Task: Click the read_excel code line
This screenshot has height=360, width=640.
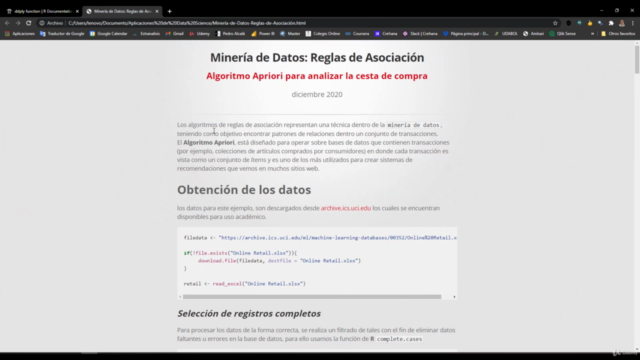Action: coord(244,284)
